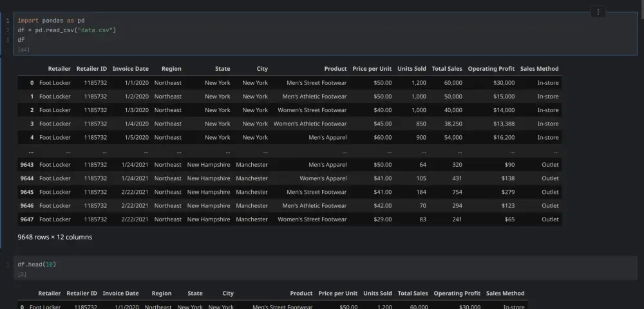The width and height of the screenshot is (644, 309).
Task: Select the invoice date 1/5/2020 cell
Action: coord(137,138)
